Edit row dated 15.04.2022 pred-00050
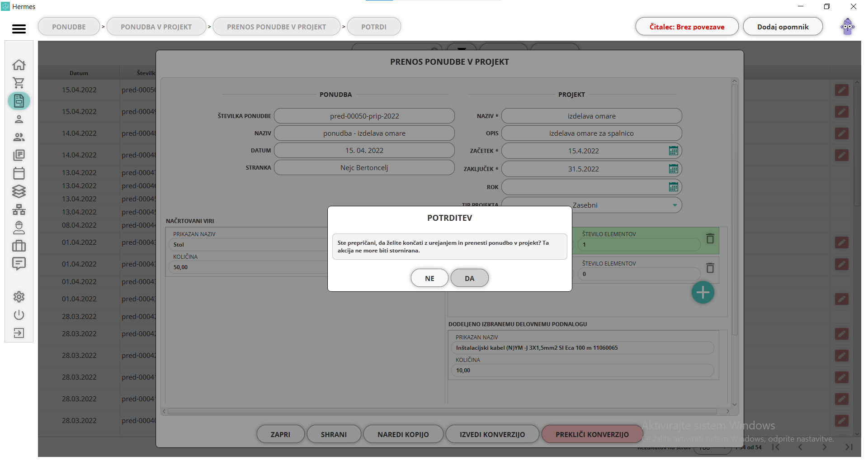Viewport: 868px width, 466px height. click(841, 90)
